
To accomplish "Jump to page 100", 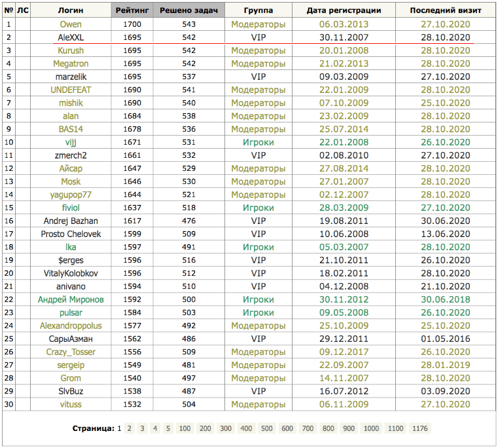I will [x=185, y=428].
